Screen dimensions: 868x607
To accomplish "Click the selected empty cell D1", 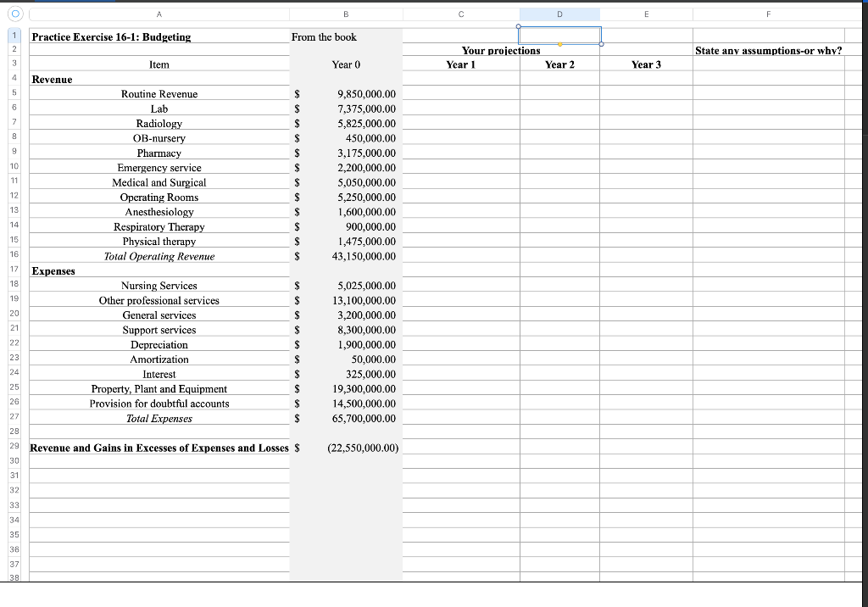I will point(559,36).
